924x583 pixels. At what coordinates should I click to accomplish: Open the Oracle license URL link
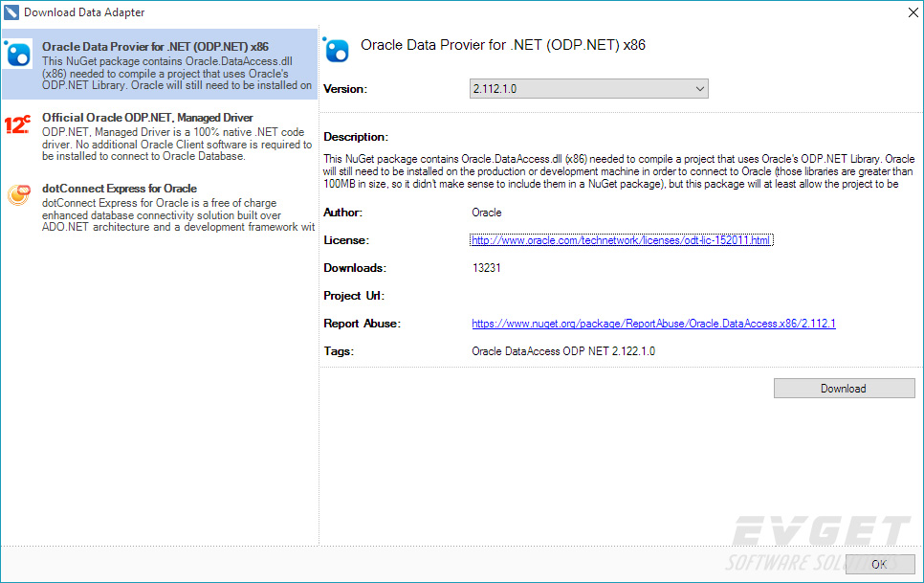pos(621,240)
